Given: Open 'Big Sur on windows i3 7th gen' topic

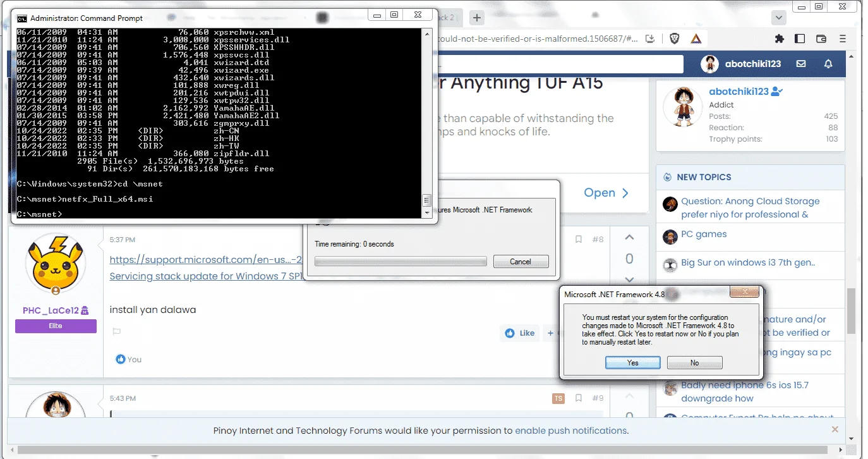Looking at the screenshot, I should [748, 262].
